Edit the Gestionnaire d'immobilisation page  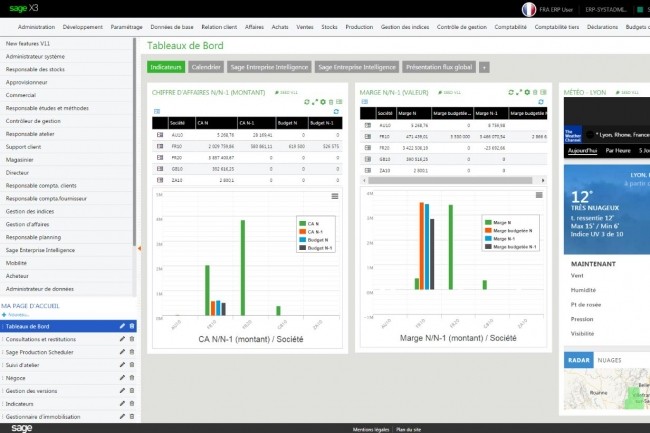tap(122, 416)
